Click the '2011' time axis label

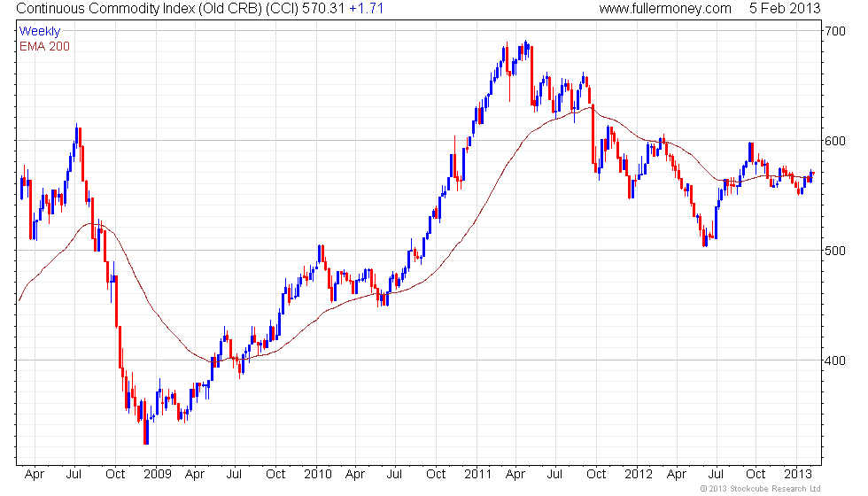tap(477, 475)
